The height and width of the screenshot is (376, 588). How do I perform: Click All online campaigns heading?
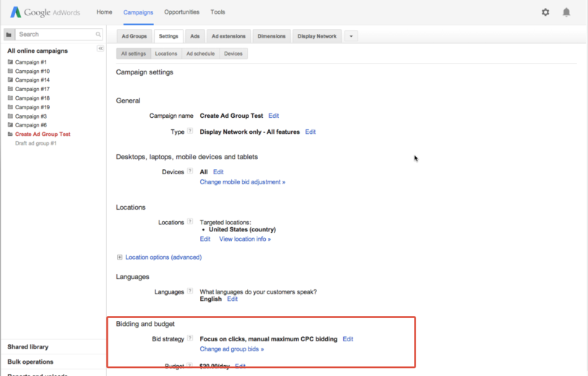tap(38, 51)
